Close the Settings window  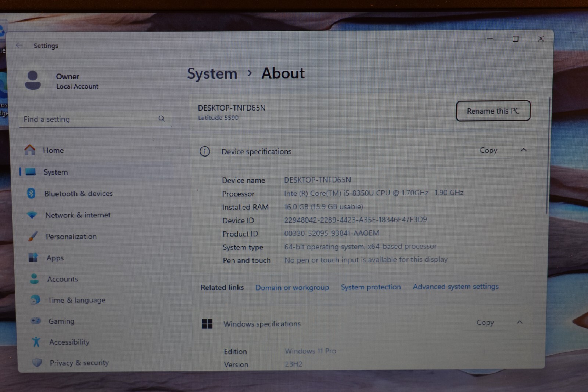click(x=541, y=39)
